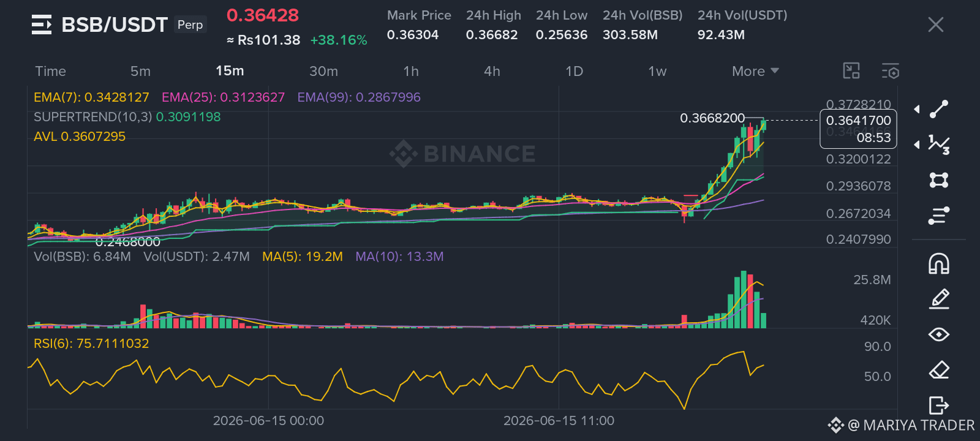The height and width of the screenshot is (441, 980).
Task: Open the hamburger menu beside BSB/USDT
Action: point(42,24)
